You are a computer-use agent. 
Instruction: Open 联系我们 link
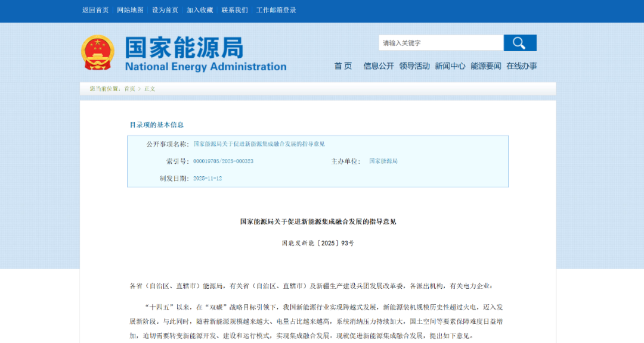click(234, 10)
